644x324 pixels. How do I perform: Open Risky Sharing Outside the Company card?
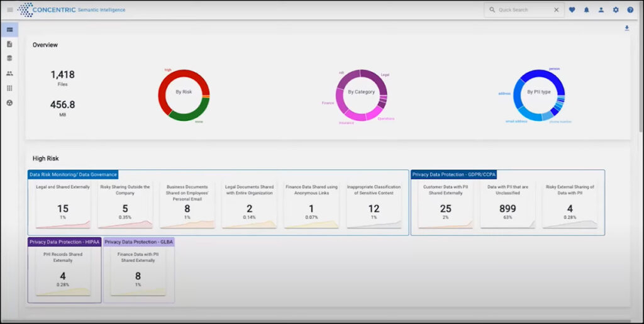tap(125, 205)
